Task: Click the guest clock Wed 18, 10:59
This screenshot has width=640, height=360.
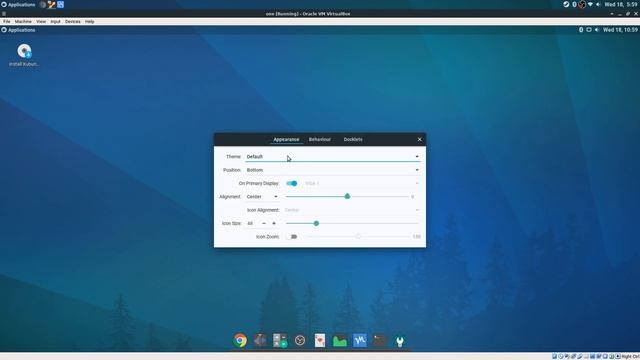Action: [x=620, y=30]
